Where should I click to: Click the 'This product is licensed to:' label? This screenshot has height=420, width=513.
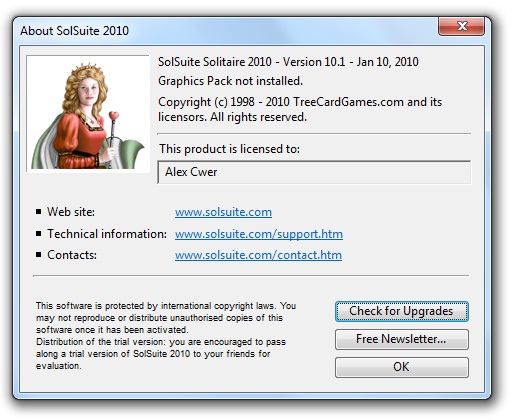(x=229, y=149)
